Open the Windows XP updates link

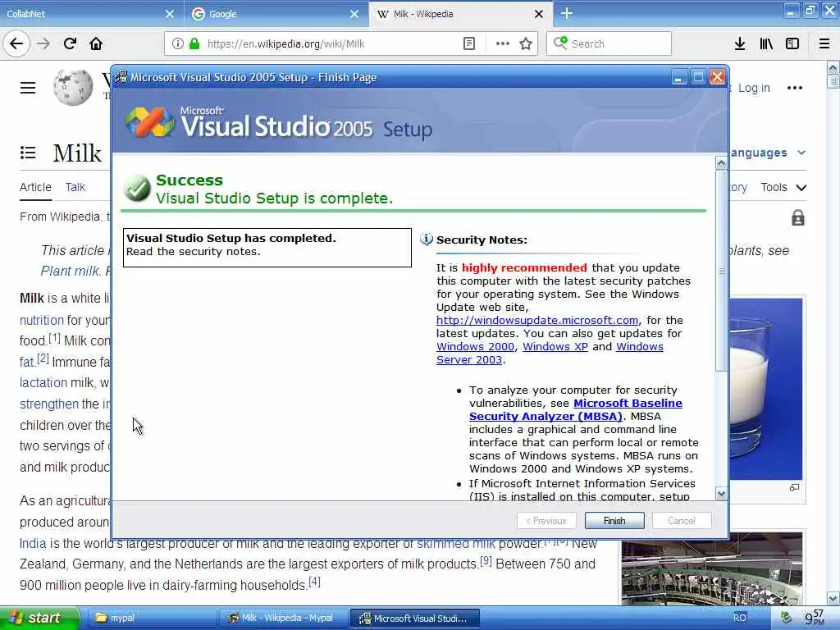555,347
